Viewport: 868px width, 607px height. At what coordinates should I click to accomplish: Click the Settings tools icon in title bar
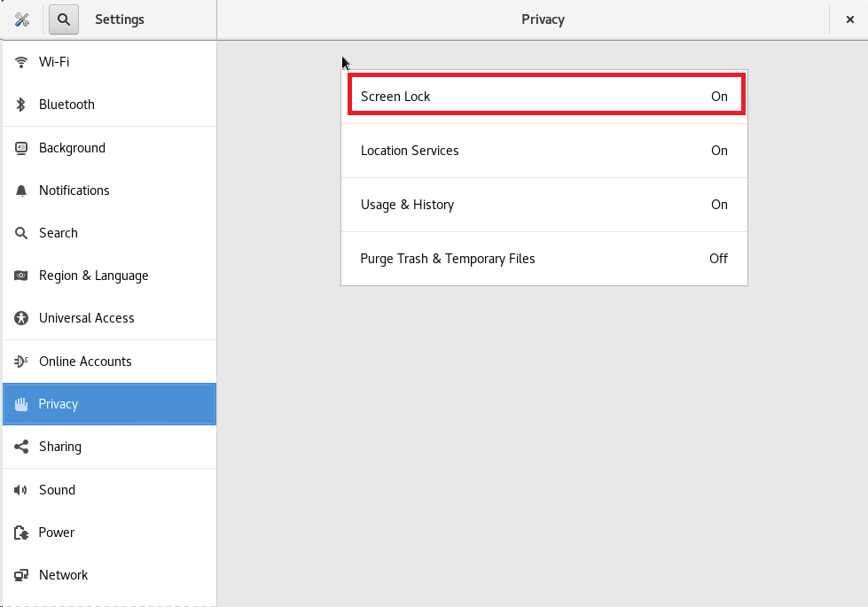[22, 19]
